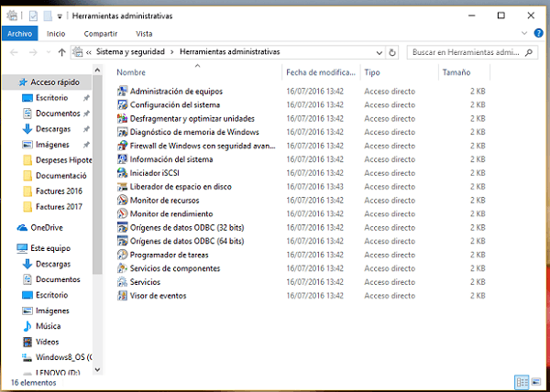Click navigation pane scrollbar down arrow
The image size is (550, 392).
tap(97, 370)
